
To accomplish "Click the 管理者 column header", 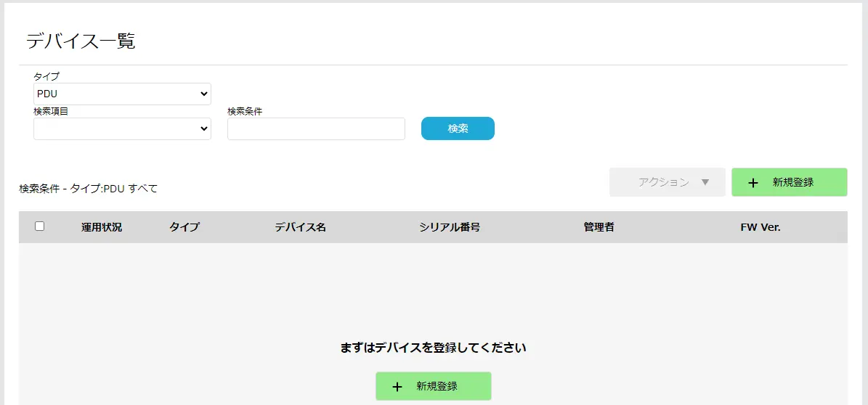I will pyautogui.click(x=599, y=227).
